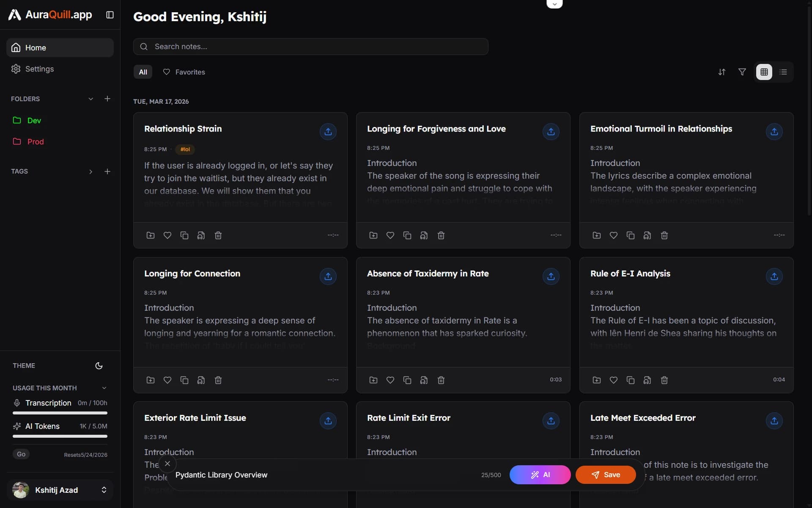Image resolution: width=812 pixels, height=508 pixels.
Task: Favorite the Rule of E-I Analysis note
Action: (x=614, y=380)
